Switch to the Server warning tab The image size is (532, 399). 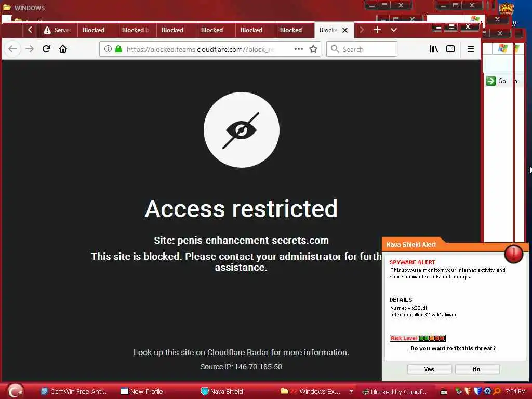coord(58,30)
